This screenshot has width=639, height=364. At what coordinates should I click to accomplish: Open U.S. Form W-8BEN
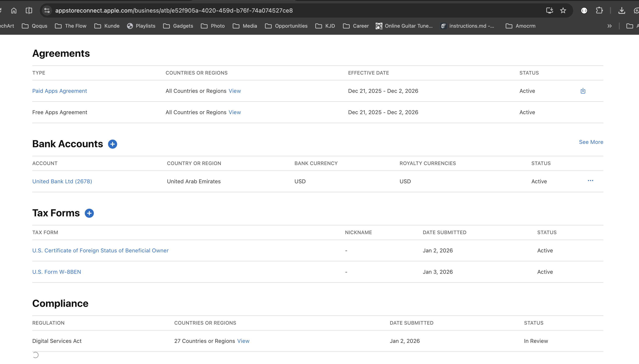57,272
